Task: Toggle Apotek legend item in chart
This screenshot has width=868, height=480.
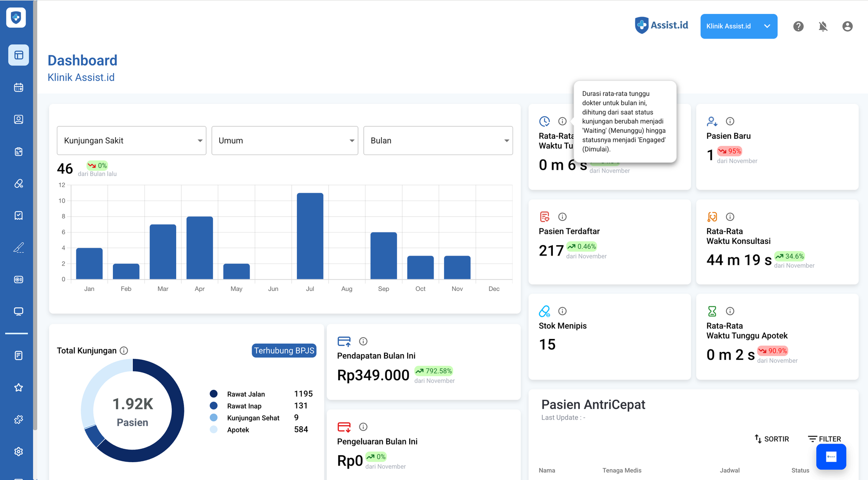Action: (x=238, y=430)
